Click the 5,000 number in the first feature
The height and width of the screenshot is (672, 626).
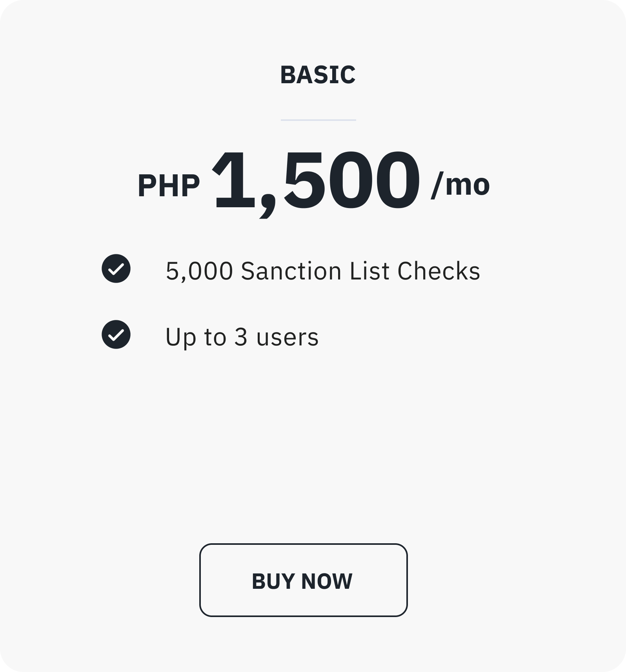pos(199,271)
